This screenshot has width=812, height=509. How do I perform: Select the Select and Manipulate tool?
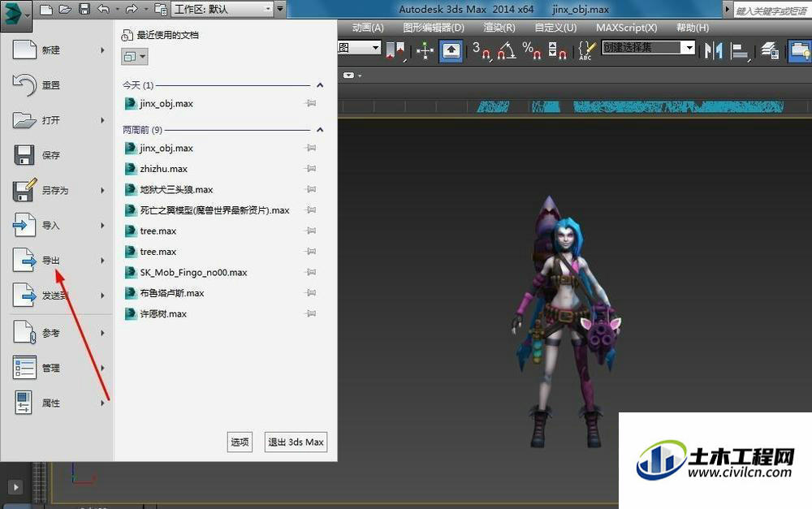click(425, 50)
